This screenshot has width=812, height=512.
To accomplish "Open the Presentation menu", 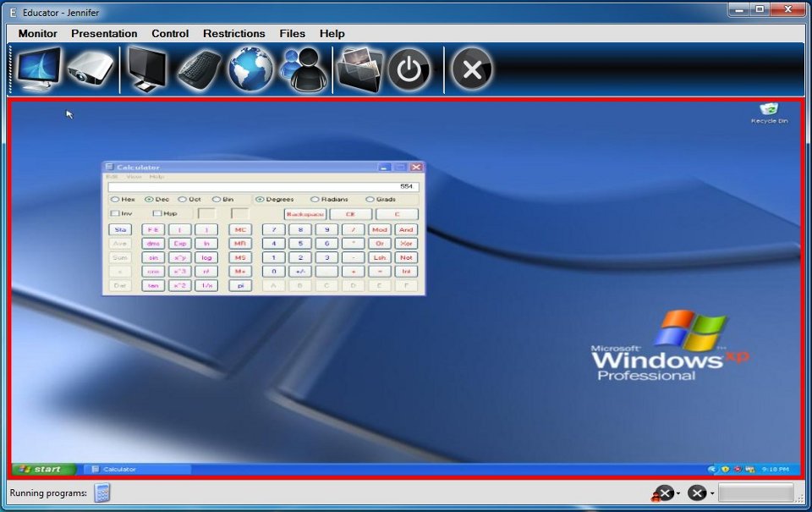I will (104, 34).
